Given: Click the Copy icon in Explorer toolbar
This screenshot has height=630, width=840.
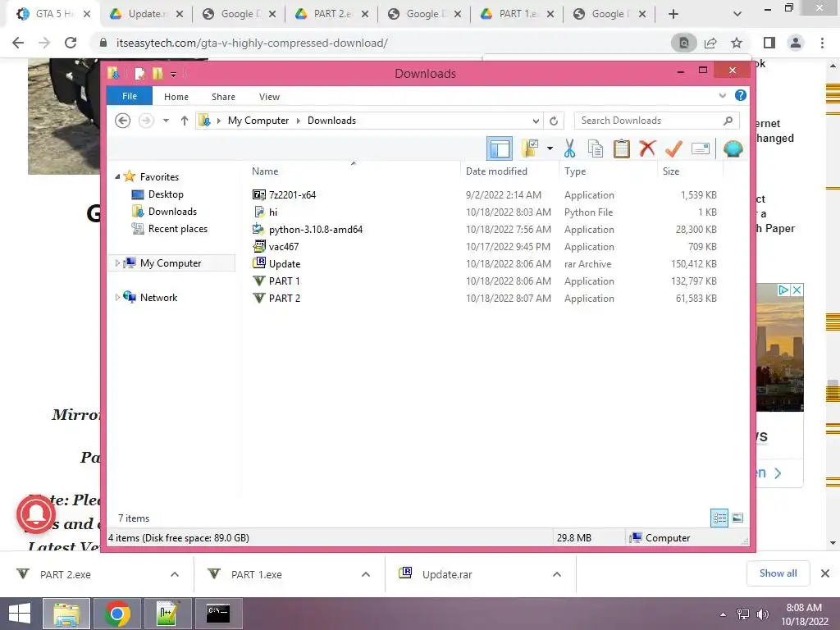Looking at the screenshot, I should pyautogui.click(x=596, y=148).
